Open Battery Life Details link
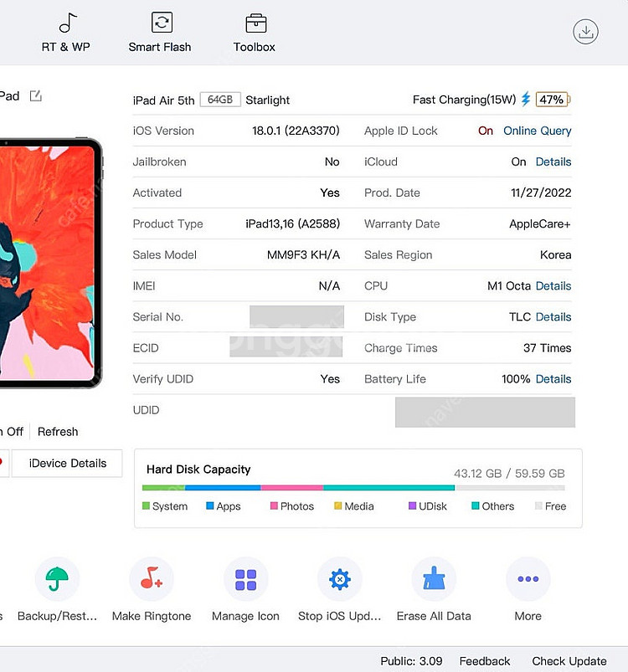Viewport: 628px width, 672px height. [x=553, y=379]
